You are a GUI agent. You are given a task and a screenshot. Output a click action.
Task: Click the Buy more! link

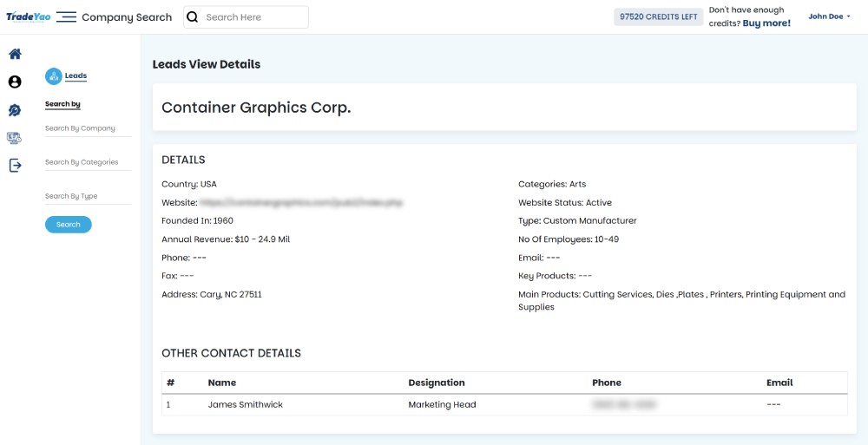[766, 23]
